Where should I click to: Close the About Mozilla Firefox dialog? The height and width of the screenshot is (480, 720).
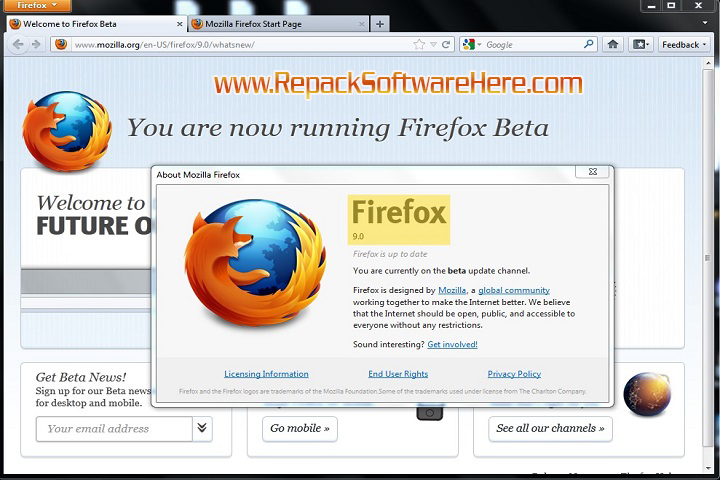(x=592, y=171)
